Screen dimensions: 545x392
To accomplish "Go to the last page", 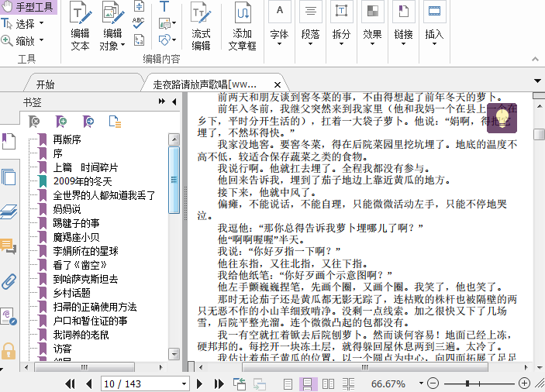I will click(219, 383).
